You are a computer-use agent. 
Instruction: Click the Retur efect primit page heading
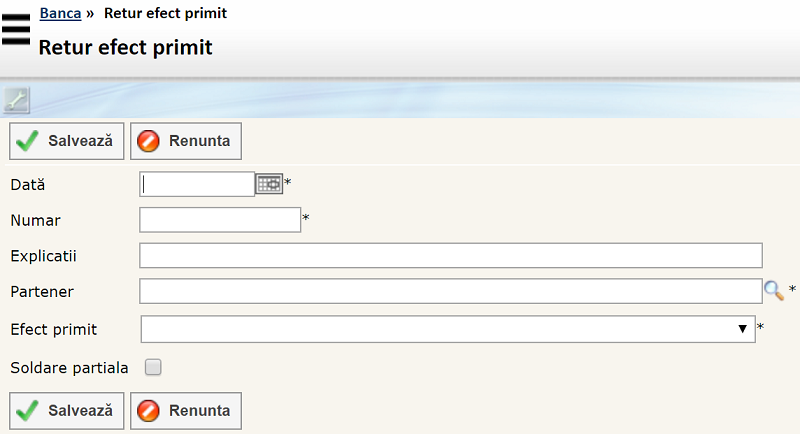click(x=125, y=47)
